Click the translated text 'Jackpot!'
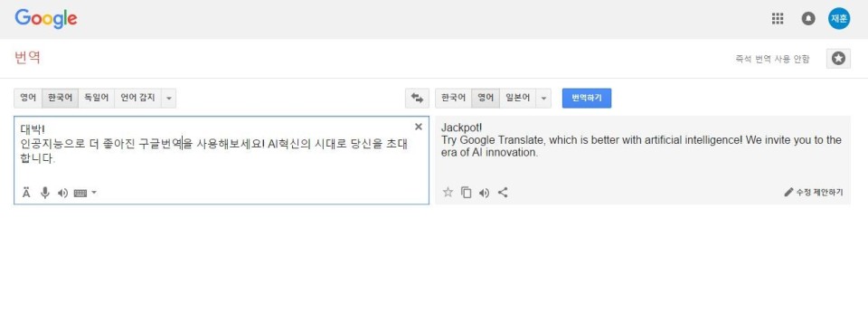 tap(462, 128)
